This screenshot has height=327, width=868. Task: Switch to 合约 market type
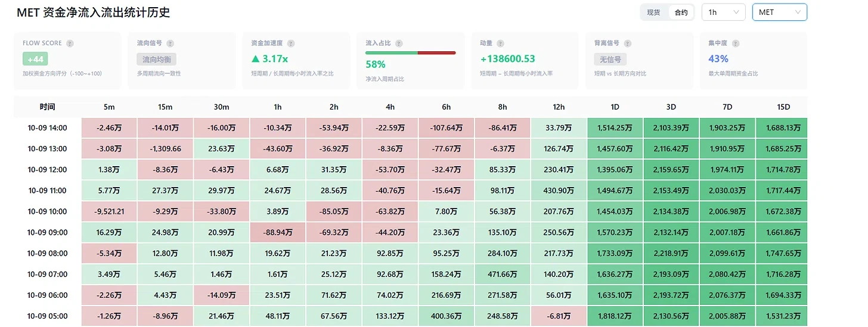click(x=681, y=13)
